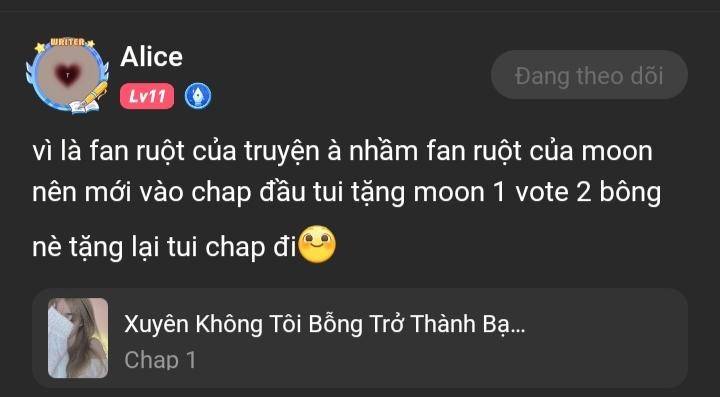
Task: Tap the pink Lv11 level badge
Action: click(x=147, y=96)
